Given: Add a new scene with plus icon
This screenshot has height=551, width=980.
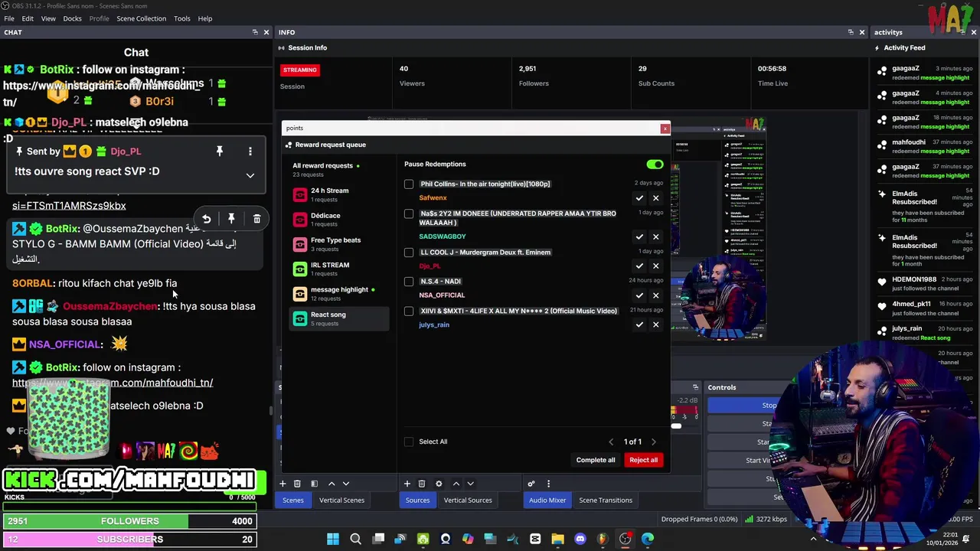Looking at the screenshot, I should 283,484.
